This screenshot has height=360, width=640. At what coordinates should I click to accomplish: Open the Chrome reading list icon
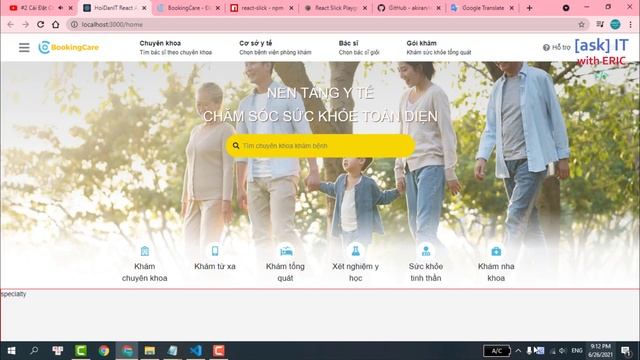pyautogui.click(x=600, y=24)
